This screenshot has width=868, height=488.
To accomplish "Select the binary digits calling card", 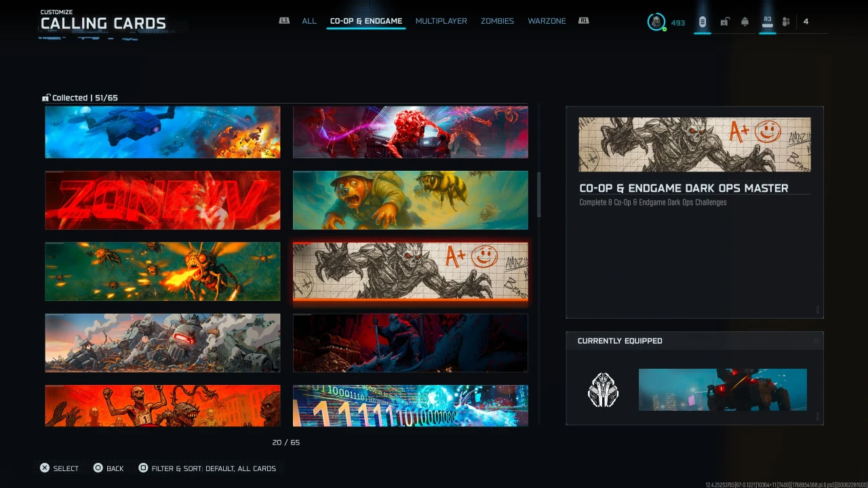I will [410, 405].
